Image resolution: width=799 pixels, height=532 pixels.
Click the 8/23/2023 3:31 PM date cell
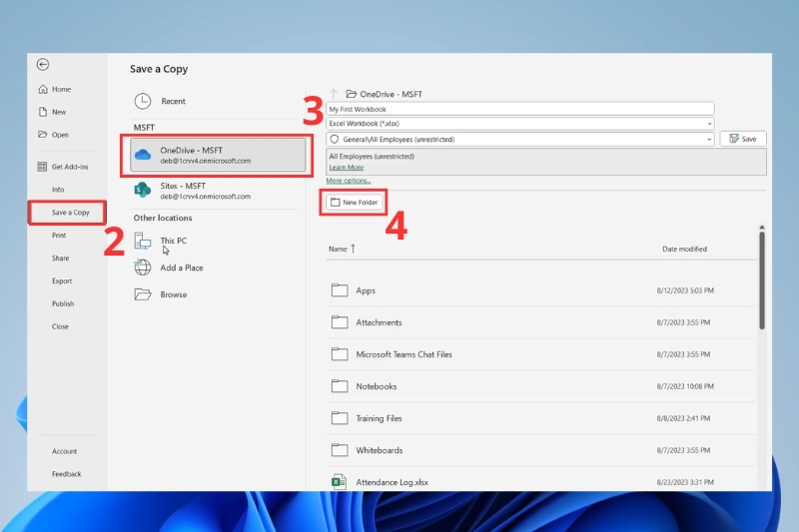(685, 482)
